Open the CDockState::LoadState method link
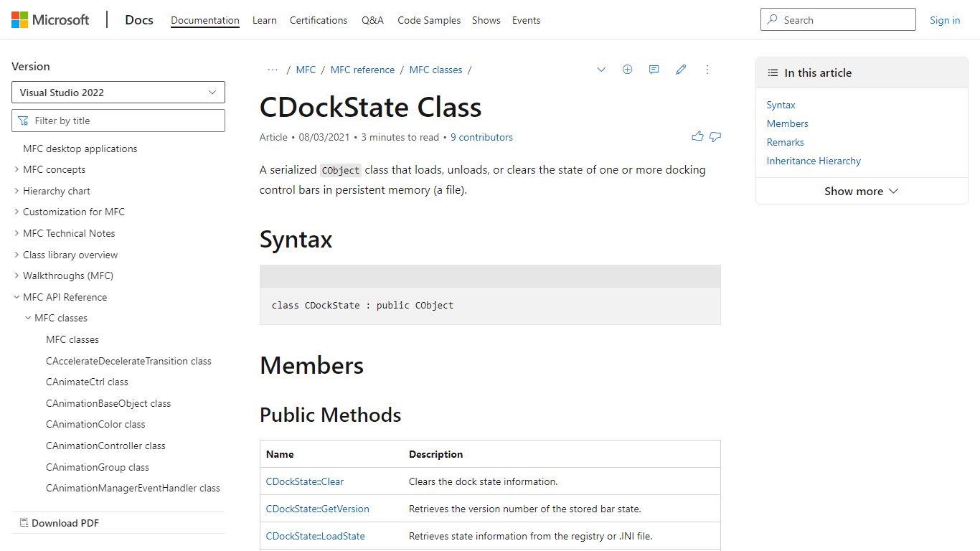The image size is (980, 551). (316, 536)
